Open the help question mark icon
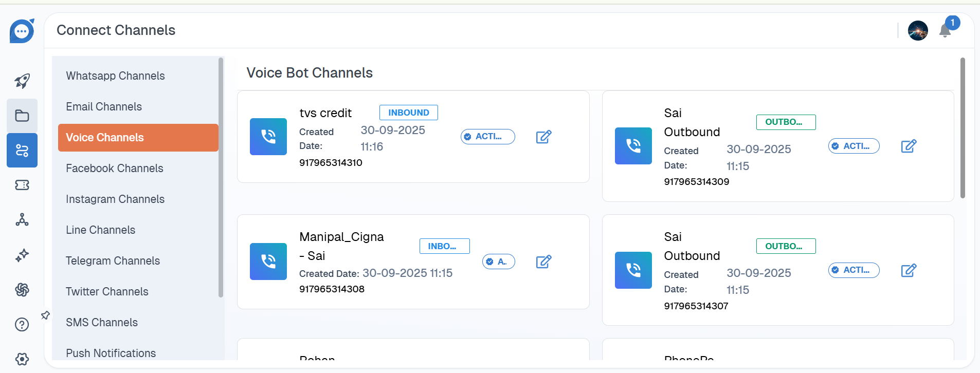980x373 pixels. 22,325
